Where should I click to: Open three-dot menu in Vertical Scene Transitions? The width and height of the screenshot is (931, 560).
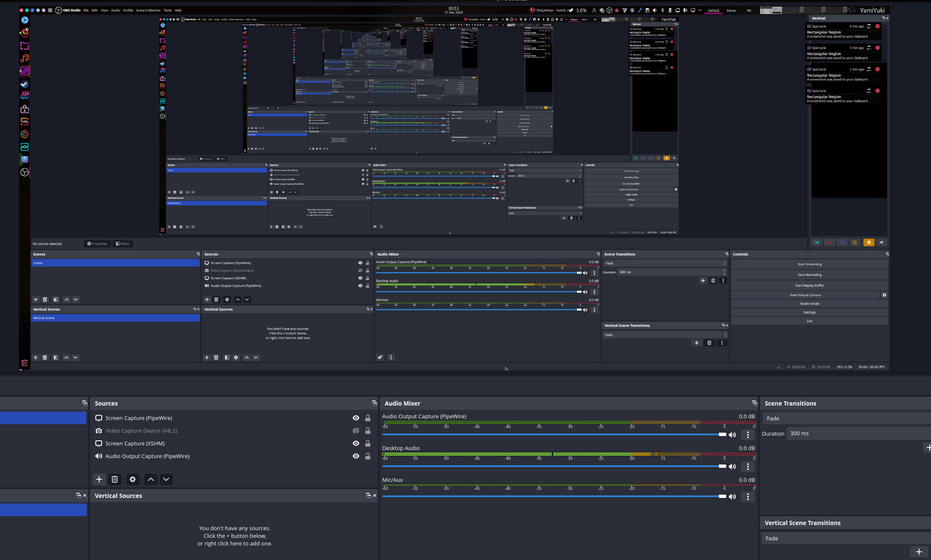721,343
